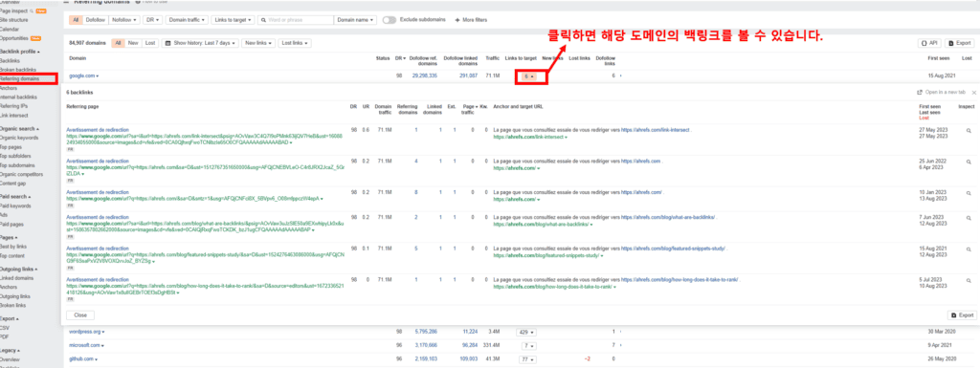
Task: Expand the google.com domain menu
Action: pos(84,76)
